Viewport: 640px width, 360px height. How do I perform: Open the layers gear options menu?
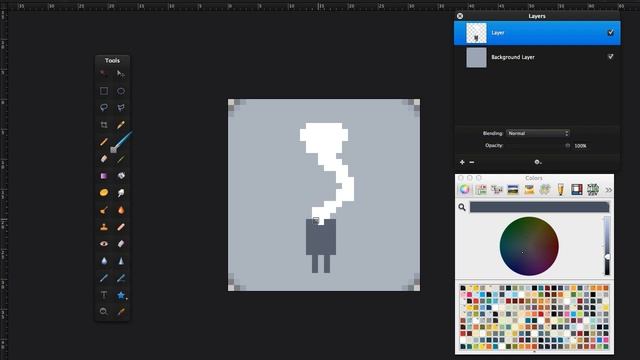(538, 162)
